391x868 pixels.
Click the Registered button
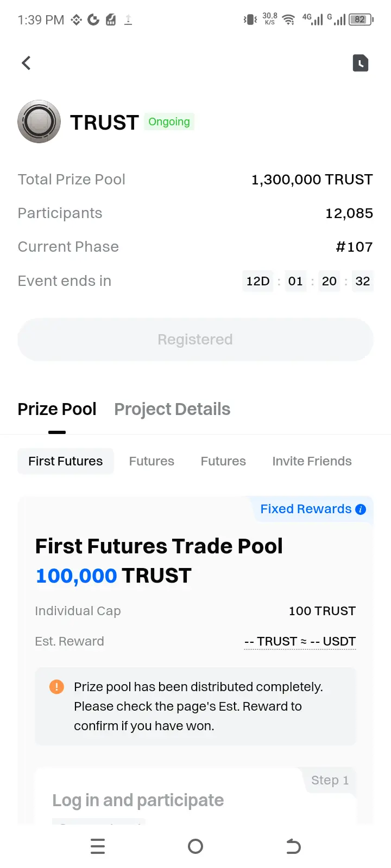[195, 340]
